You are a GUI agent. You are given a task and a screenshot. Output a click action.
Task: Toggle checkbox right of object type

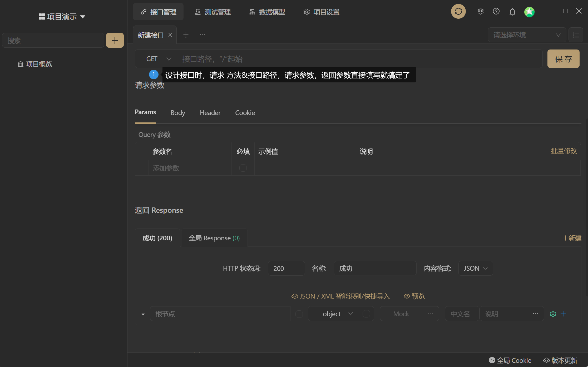click(x=366, y=314)
